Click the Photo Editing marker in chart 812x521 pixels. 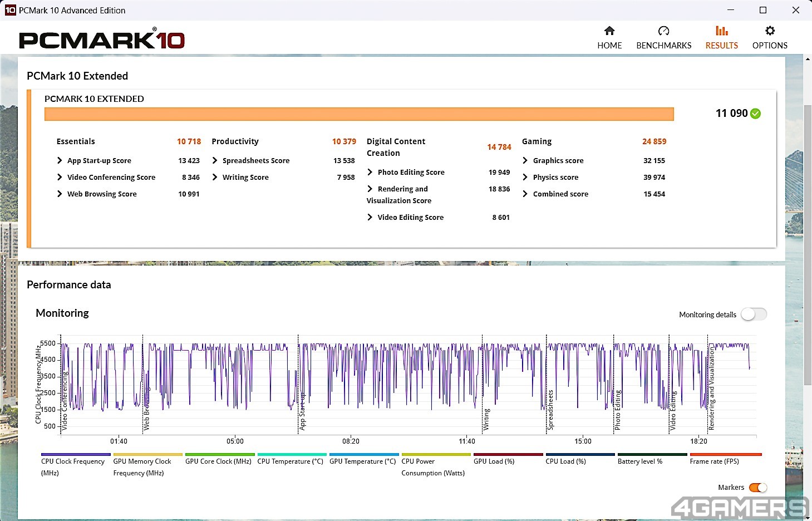[617, 410]
